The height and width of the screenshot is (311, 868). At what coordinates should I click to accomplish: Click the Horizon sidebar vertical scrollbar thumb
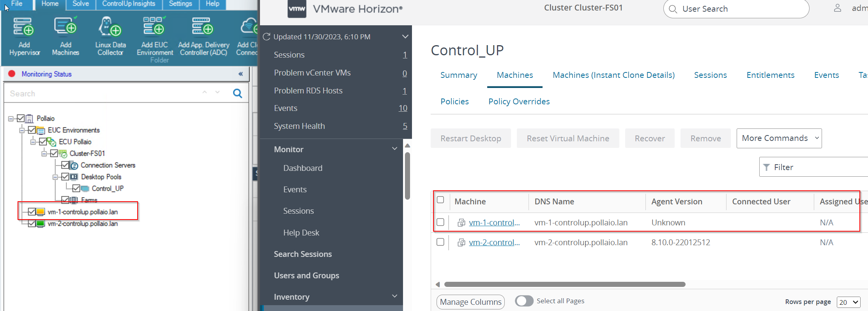click(407, 176)
